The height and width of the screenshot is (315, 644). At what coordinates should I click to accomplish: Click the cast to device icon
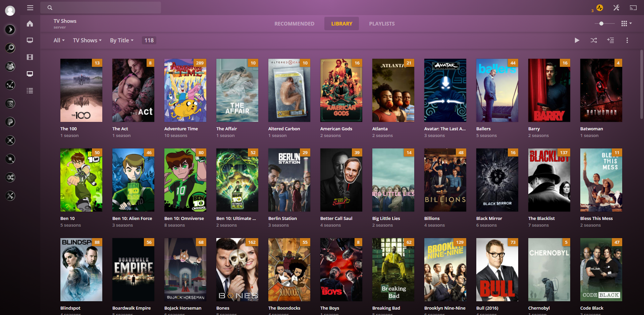(633, 8)
